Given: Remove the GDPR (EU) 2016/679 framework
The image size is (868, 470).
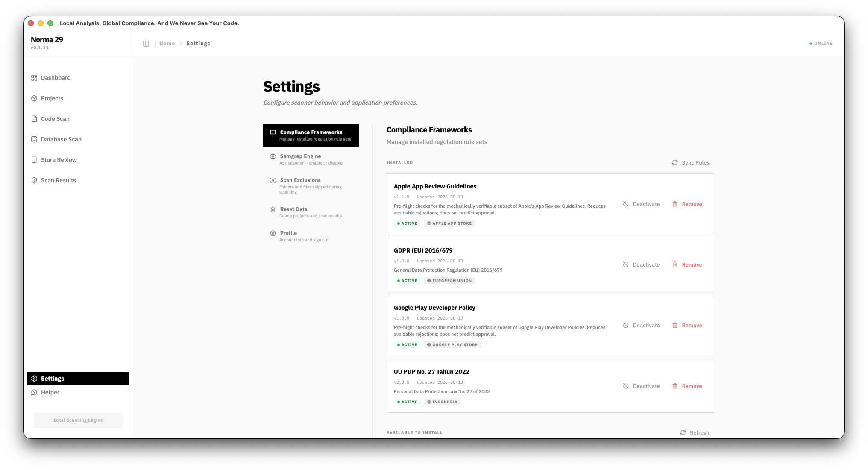Looking at the screenshot, I should pos(687,265).
